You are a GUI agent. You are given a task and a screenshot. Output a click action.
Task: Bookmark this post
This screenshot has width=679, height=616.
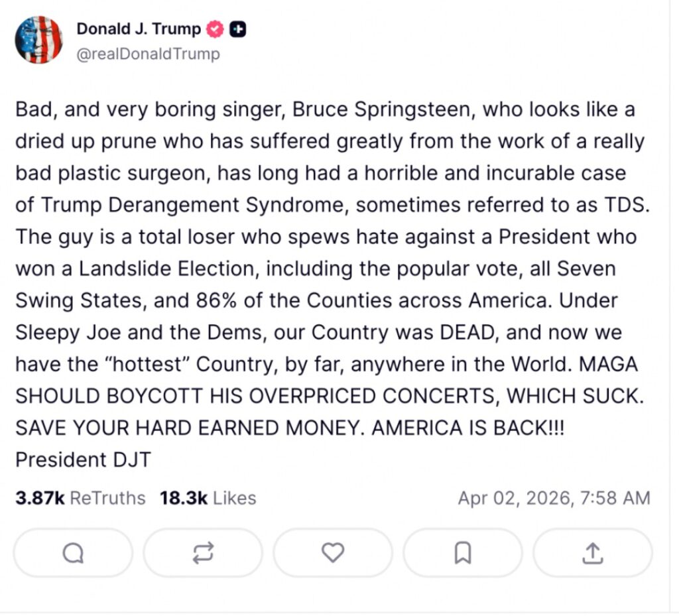pyautogui.click(x=463, y=552)
